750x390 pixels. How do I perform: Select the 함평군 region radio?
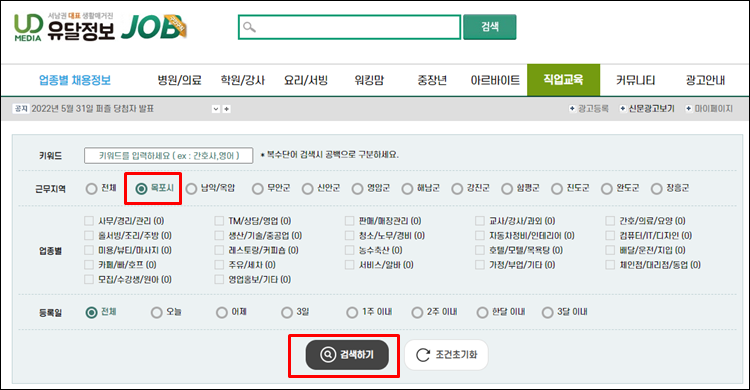click(x=507, y=189)
